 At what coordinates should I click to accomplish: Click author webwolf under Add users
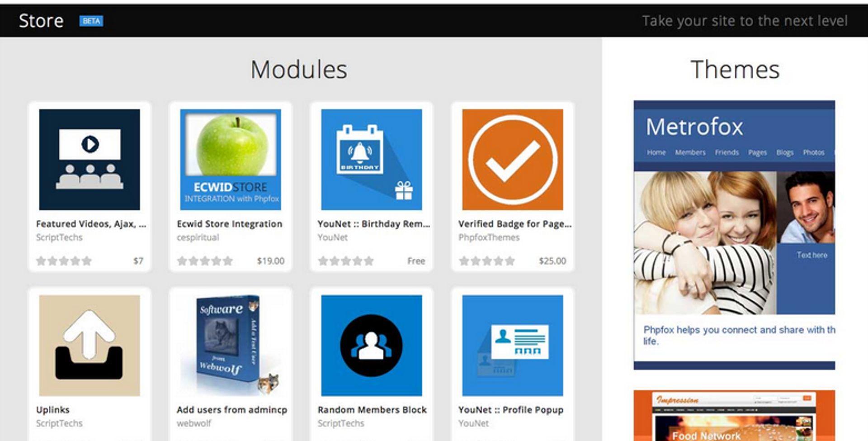[x=194, y=423]
